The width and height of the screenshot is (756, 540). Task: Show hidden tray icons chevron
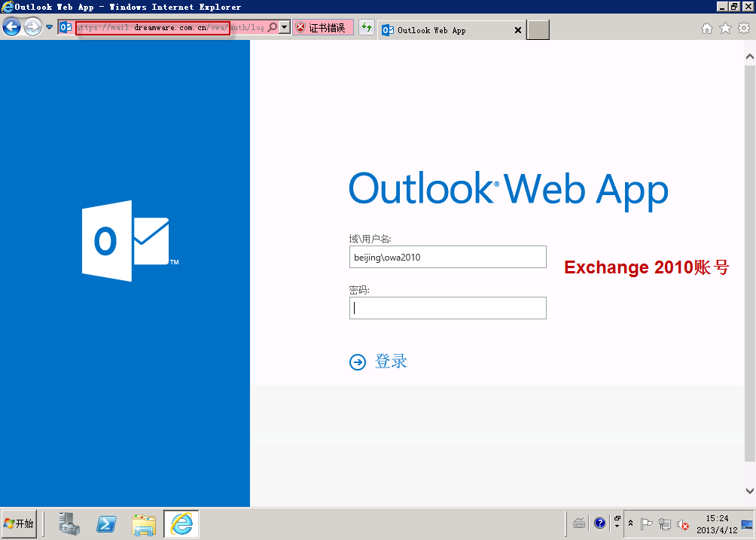[x=631, y=523]
